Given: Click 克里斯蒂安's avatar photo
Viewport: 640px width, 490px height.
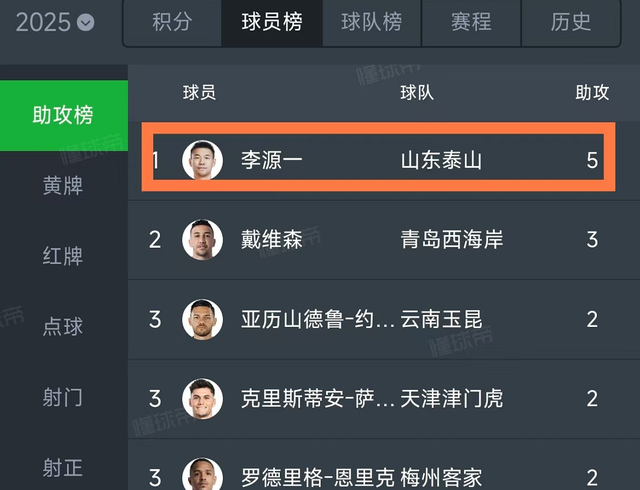Looking at the screenshot, I should (202, 399).
